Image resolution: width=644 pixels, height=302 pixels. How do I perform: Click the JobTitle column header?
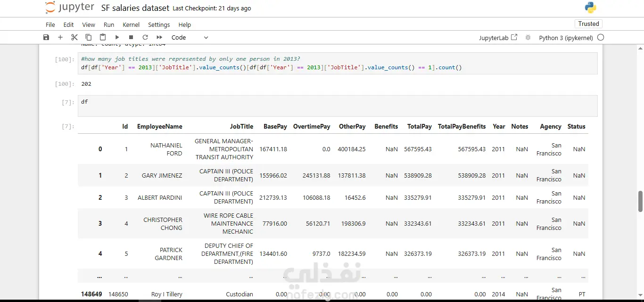pyautogui.click(x=241, y=126)
